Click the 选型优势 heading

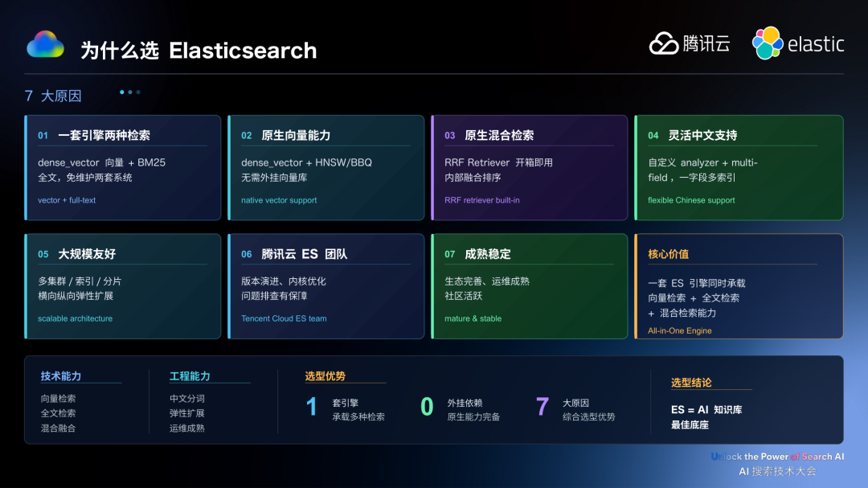coord(325,376)
